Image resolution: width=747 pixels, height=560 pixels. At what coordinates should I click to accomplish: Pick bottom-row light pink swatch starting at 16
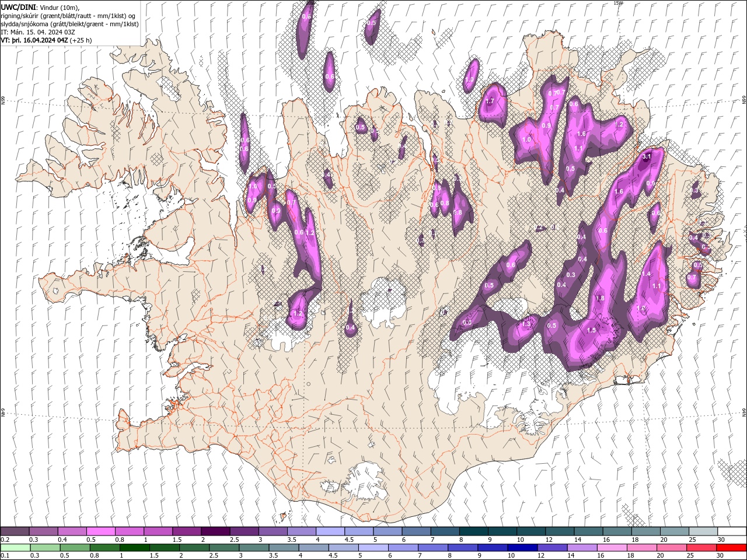pos(612,548)
